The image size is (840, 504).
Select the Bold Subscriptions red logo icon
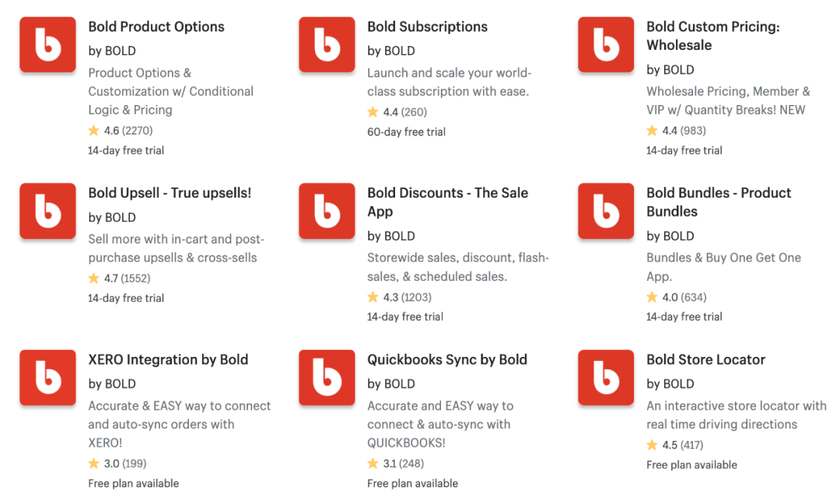(x=327, y=44)
